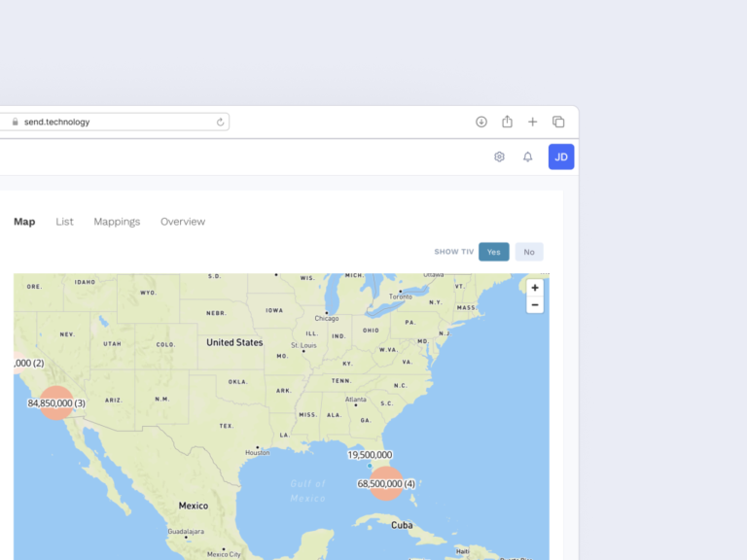Open the Mappings tab
Screen dimensions: 747x560
click(117, 222)
